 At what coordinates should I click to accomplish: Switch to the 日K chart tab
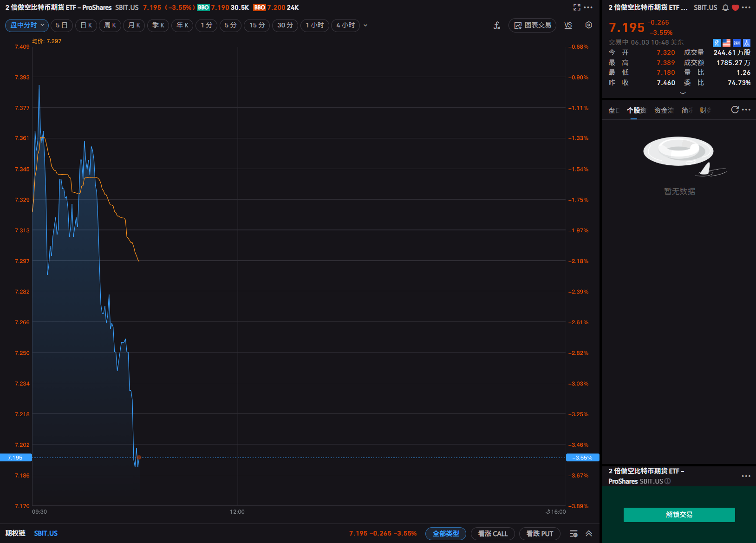pyautogui.click(x=86, y=25)
